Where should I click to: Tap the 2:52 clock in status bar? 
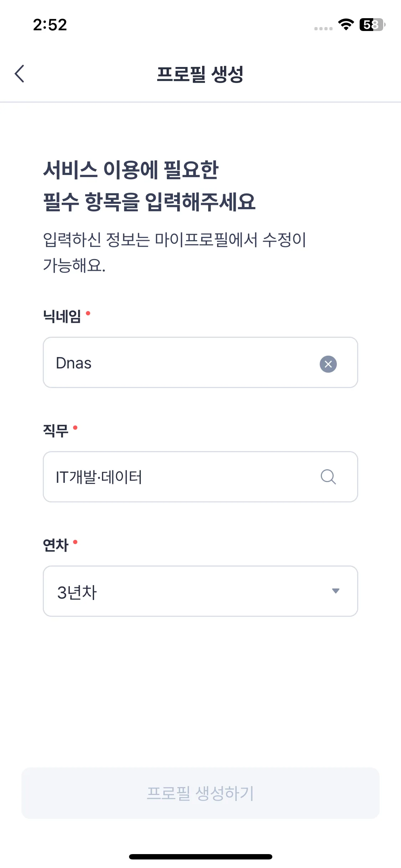[x=50, y=25]
